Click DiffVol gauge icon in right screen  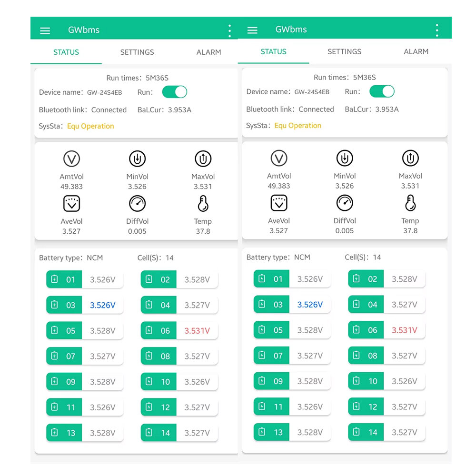[345, 203]
